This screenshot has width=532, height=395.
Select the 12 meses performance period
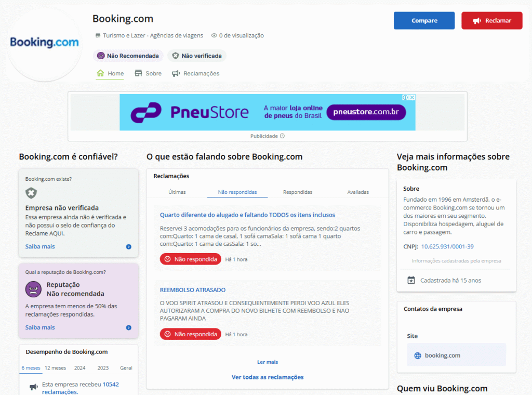click(x=55, y=368)
